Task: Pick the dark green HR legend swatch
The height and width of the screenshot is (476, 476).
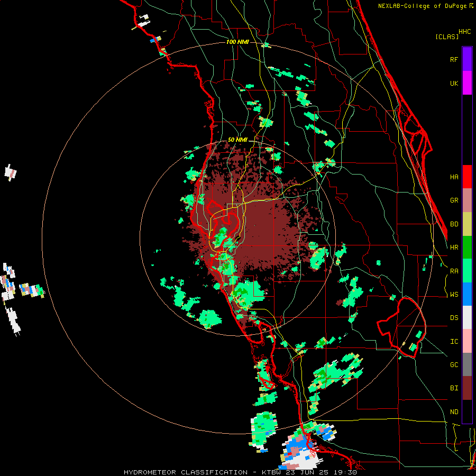Action: (x=467, y=247)
